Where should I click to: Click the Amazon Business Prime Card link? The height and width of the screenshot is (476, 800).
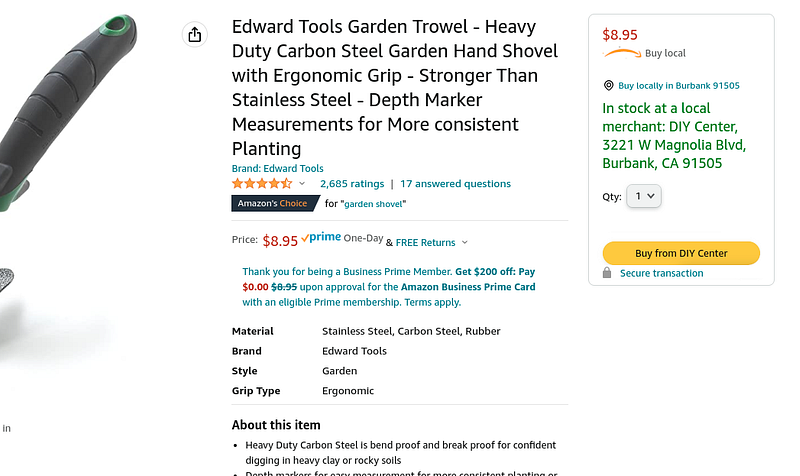click(x=467, y=287)
